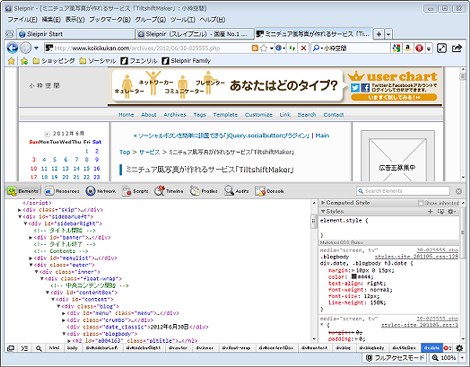The image size is (470, 367).
Task: Open the Network panel in DevTools
Action: click(x=101, y=191)
